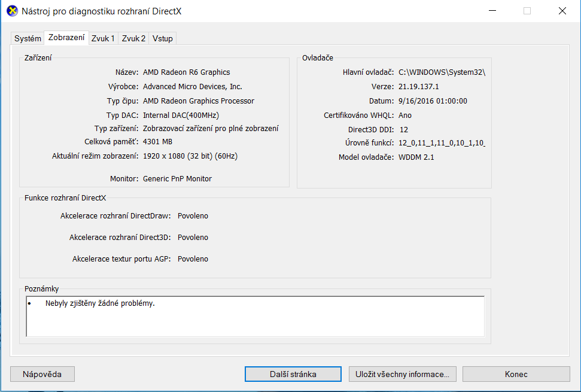
Task: Select the text AMD Radeon R6 Graphics
Action: pyautogui.click(x=186, y=72)
